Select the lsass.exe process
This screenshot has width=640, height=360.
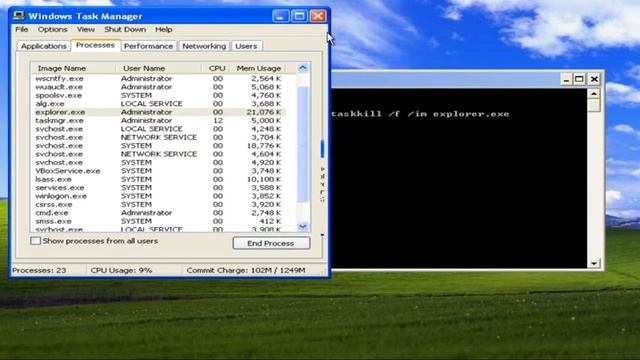159,179
